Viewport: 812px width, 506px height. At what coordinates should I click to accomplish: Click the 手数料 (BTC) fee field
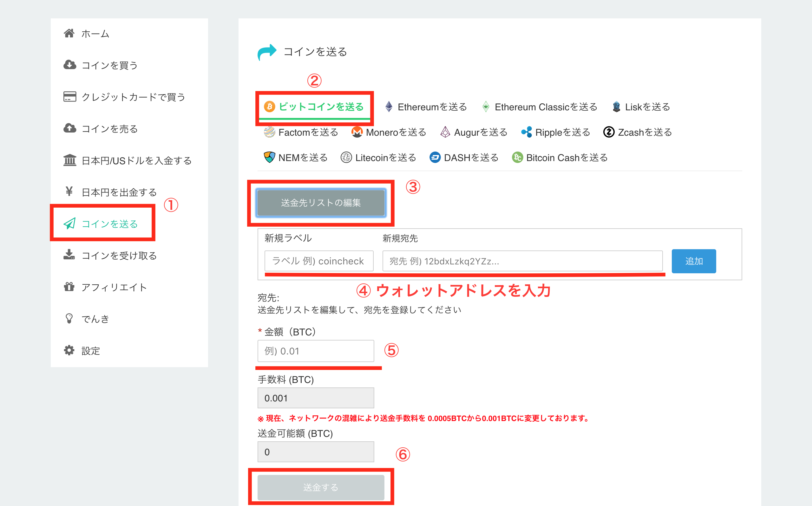pos(316,398)
